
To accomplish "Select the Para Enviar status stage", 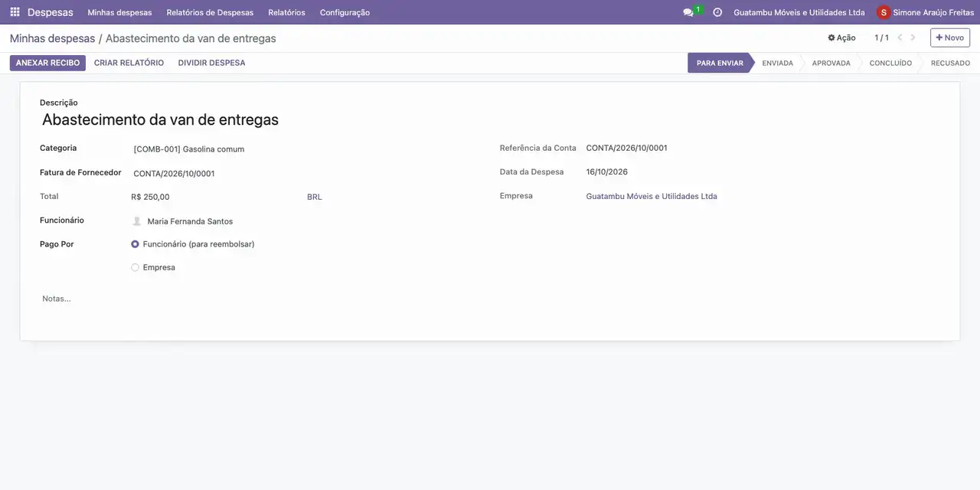I will 720,63.
